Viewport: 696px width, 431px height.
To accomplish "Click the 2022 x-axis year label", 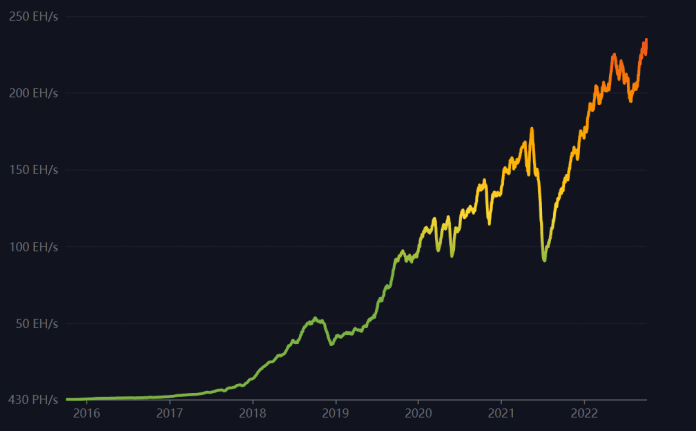I will [584, 412].
